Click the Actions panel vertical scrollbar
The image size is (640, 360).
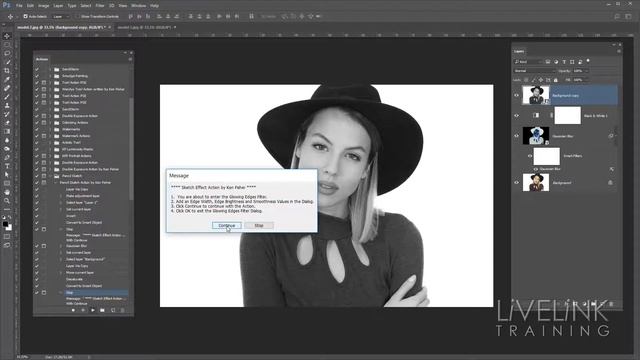[131, 149]
